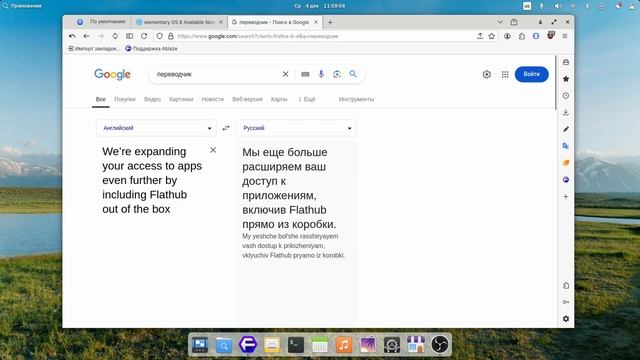
Task: Switch to the Видео tab
Action: tap(152, 99)
